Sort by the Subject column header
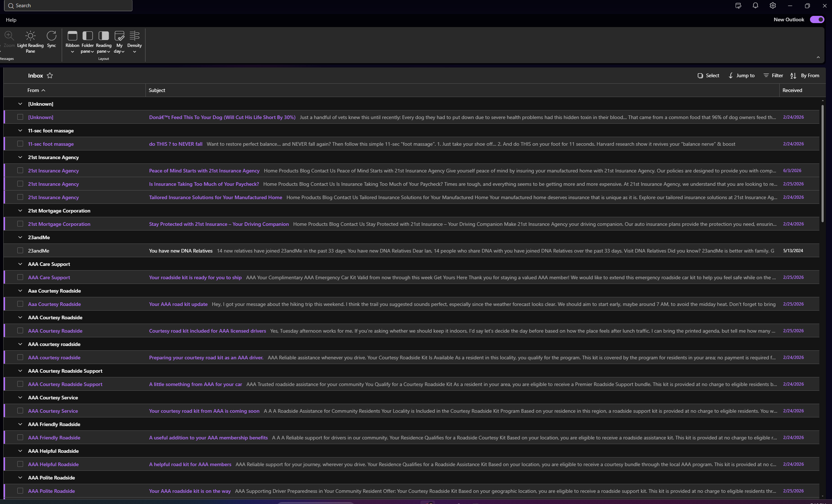This screenshot has height=504, width=832. pyautogui.click(x=157, y=90)
